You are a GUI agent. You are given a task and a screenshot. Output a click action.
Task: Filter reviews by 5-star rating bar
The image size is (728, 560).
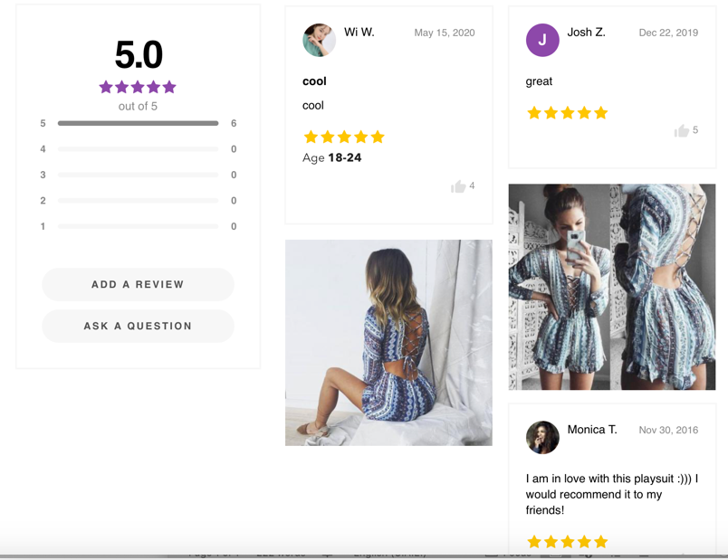click(138, 123)
